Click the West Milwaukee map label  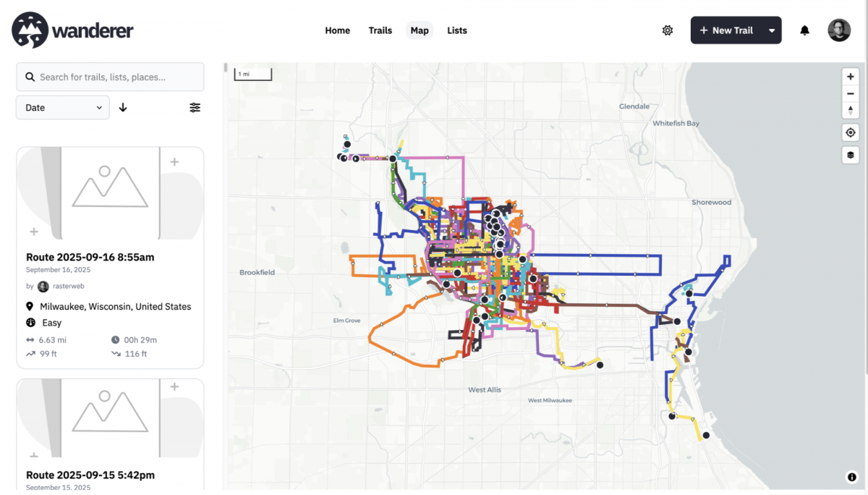click(550, 400)
